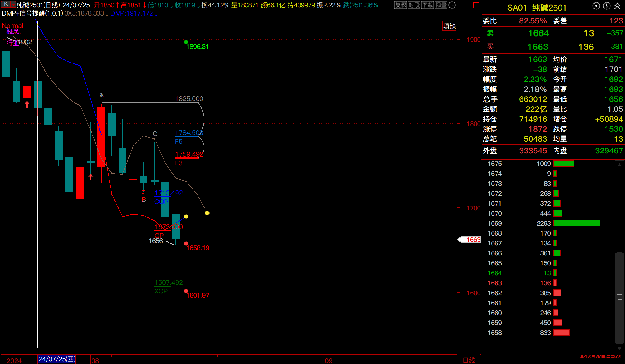Click the order book scrollbar thumb grip
Image resolution: width=625 pixels, height=364 pixels.
coord(619,297)
